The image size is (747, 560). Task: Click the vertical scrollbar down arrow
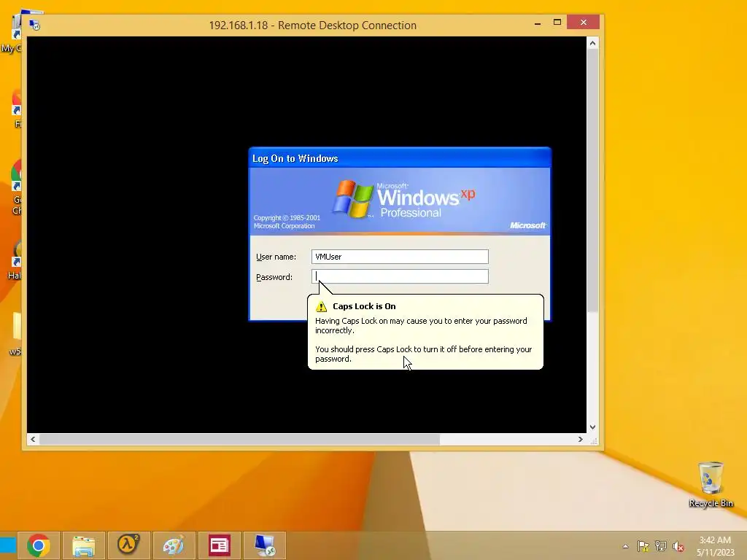coord(592,427)
